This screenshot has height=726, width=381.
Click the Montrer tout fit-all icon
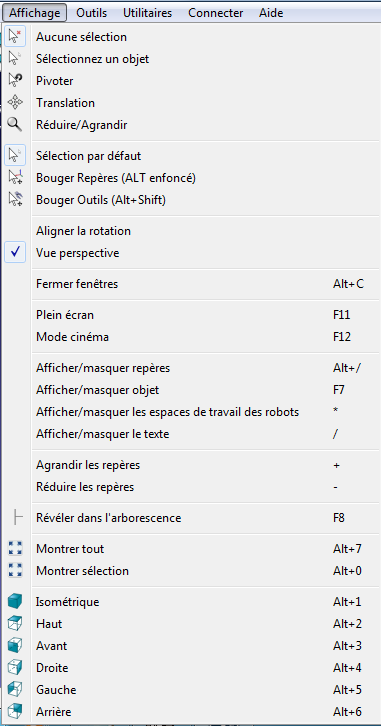click(15, 549)
